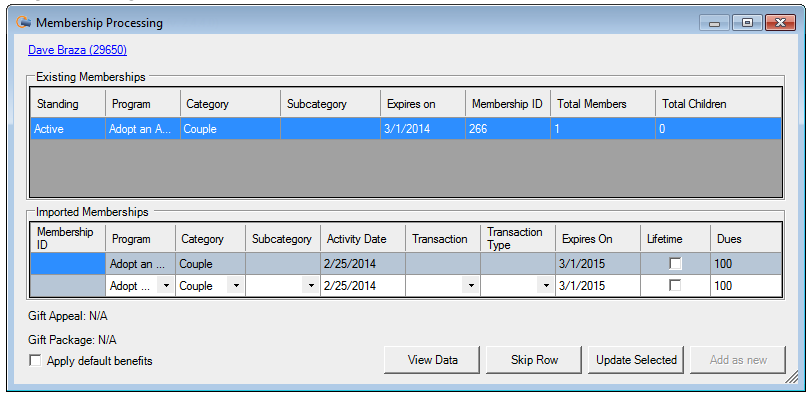Click the Membership Processing app icon
The height and width of the screenshot is (395, 811).
23,23
